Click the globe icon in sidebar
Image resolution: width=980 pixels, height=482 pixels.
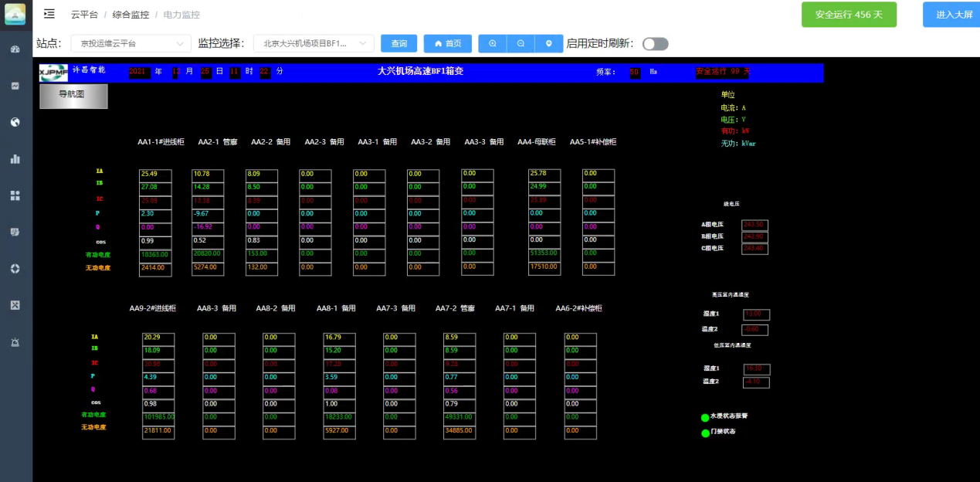[x=15, y=122]
